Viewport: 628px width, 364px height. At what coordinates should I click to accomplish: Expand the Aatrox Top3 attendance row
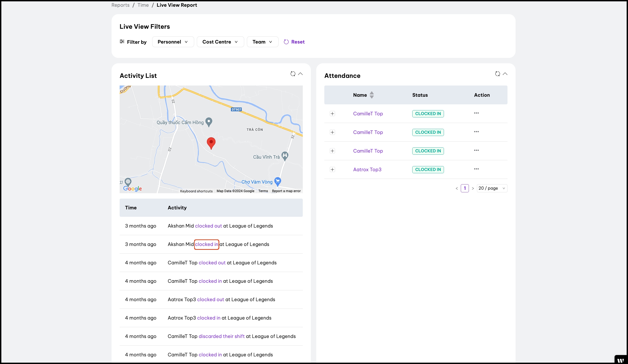coord(332,169)
